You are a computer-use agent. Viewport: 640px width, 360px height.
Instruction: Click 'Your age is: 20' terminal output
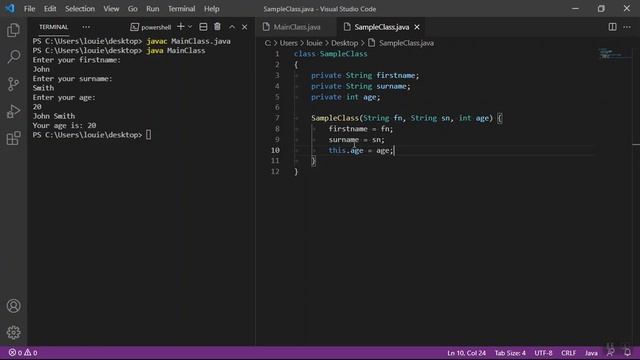click(x=64, y=125)
